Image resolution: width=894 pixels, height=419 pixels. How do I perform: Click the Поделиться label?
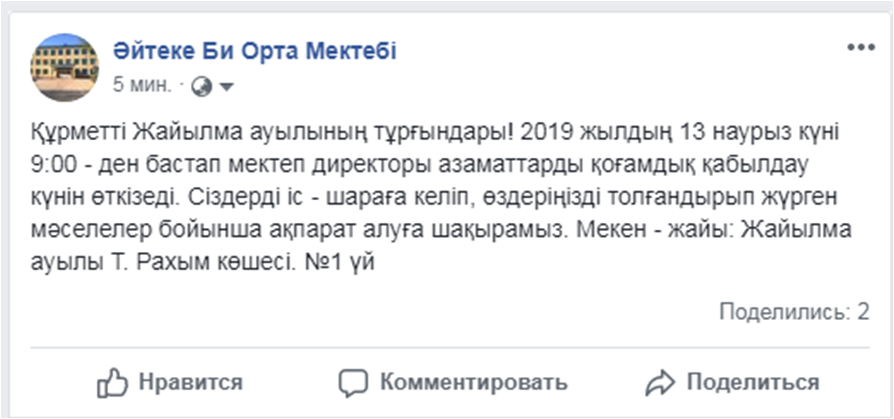(x=753, y=382)
